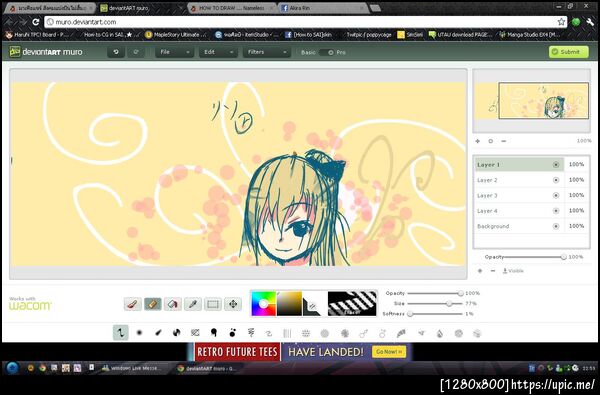Select the basic squiggle brush
Viewport: 600px width, 395px height.
(121, 333)
